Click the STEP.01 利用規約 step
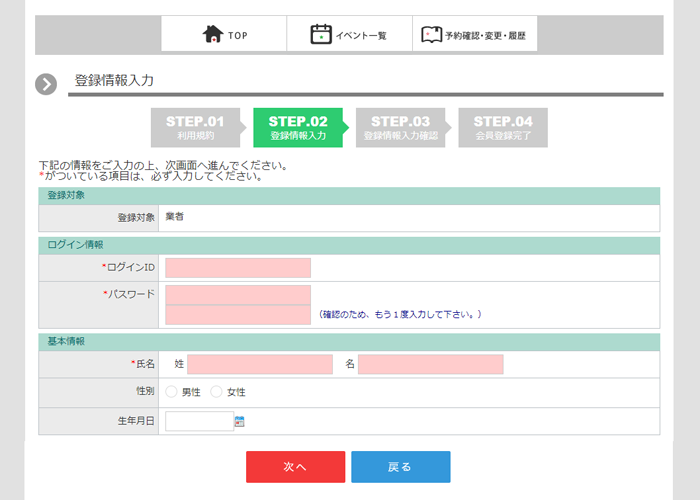Viewport: 700px width, 500px height. click(195, 127)
